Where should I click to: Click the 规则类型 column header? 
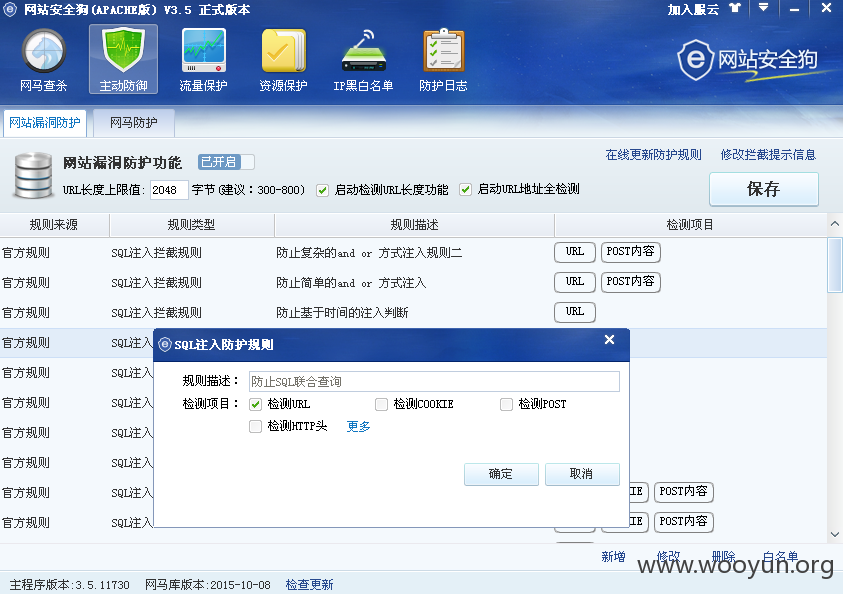pos(191,225)
